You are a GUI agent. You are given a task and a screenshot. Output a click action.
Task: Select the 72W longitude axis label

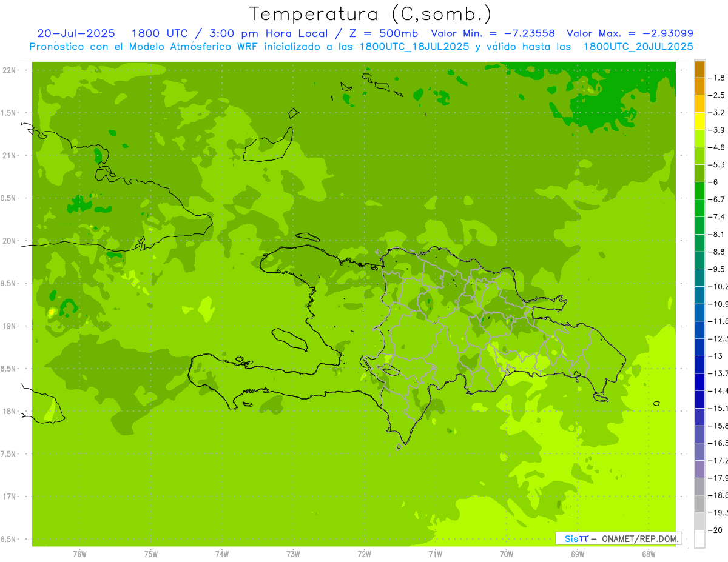(364, 554)
